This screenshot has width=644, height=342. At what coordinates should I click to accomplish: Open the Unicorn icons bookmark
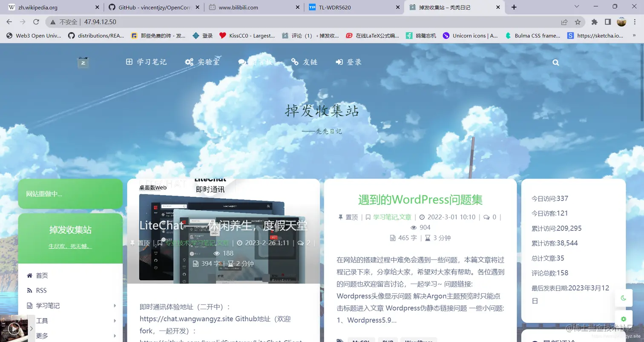[471, 36]
